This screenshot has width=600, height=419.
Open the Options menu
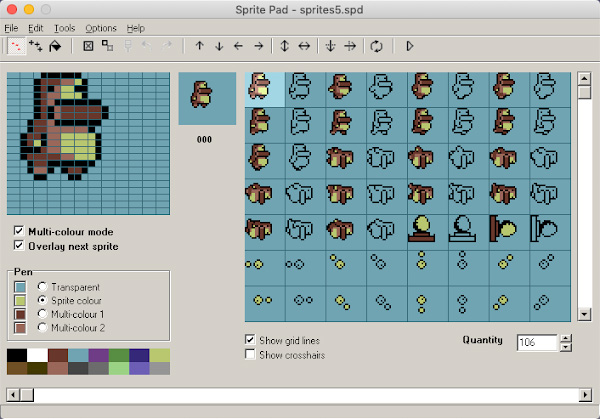pos(100,28)
